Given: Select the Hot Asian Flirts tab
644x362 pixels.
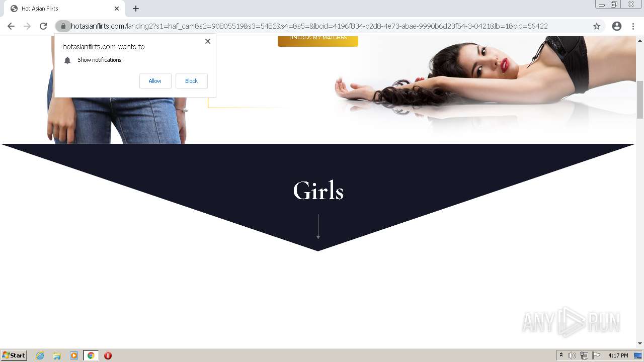Looking at the screenshot, I should [64, 9].
